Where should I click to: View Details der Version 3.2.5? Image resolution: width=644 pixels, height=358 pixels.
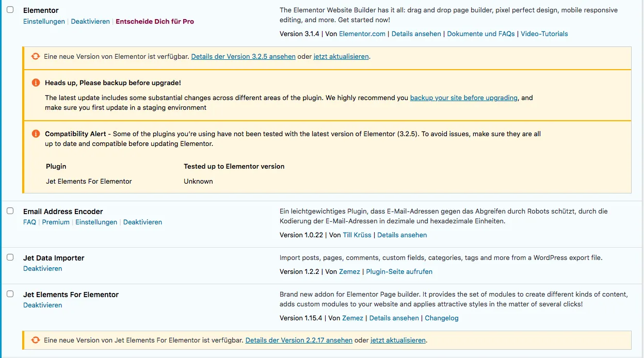(244, 57)
